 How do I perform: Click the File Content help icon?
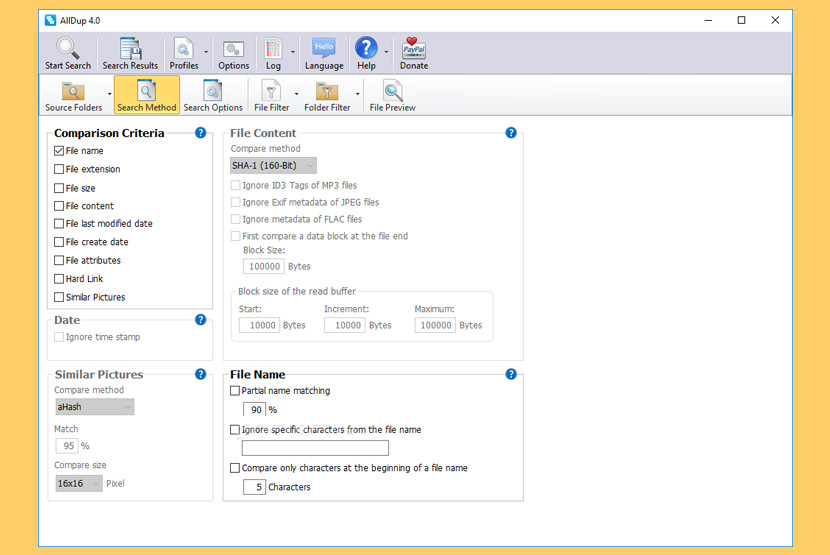click(x=511, y=133)
